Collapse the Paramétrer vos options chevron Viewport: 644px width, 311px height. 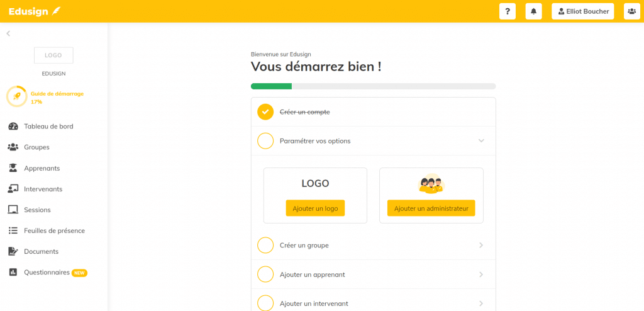[481, 140]
